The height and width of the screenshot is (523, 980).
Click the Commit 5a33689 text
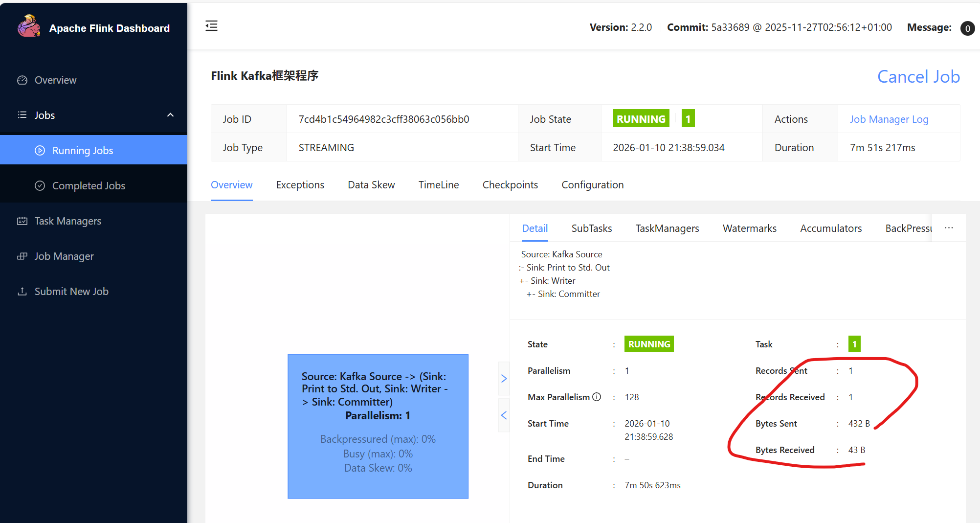coord(780,27)
